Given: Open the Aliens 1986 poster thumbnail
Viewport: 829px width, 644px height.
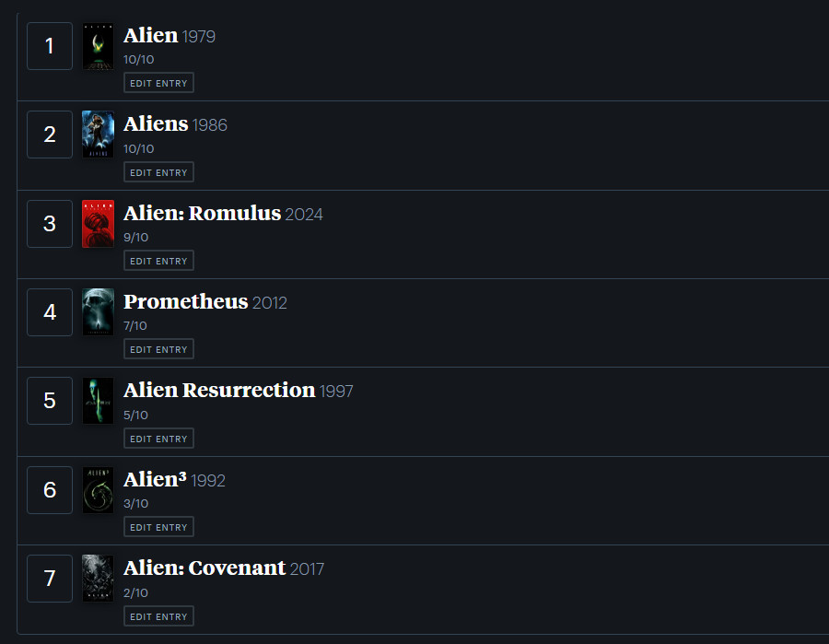Looking at the screenshot, I should [98, 135].
